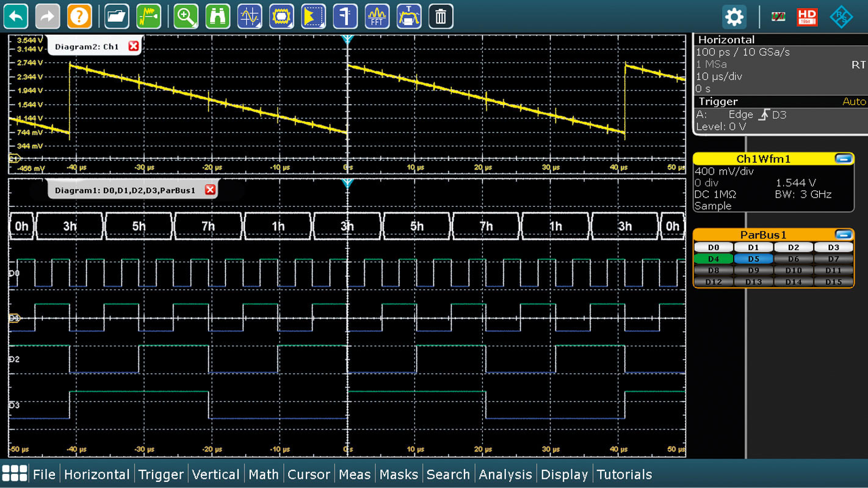Select the Zoom magnifier tool
Viewport: 868px width, 488px height.
pos(186,16)
